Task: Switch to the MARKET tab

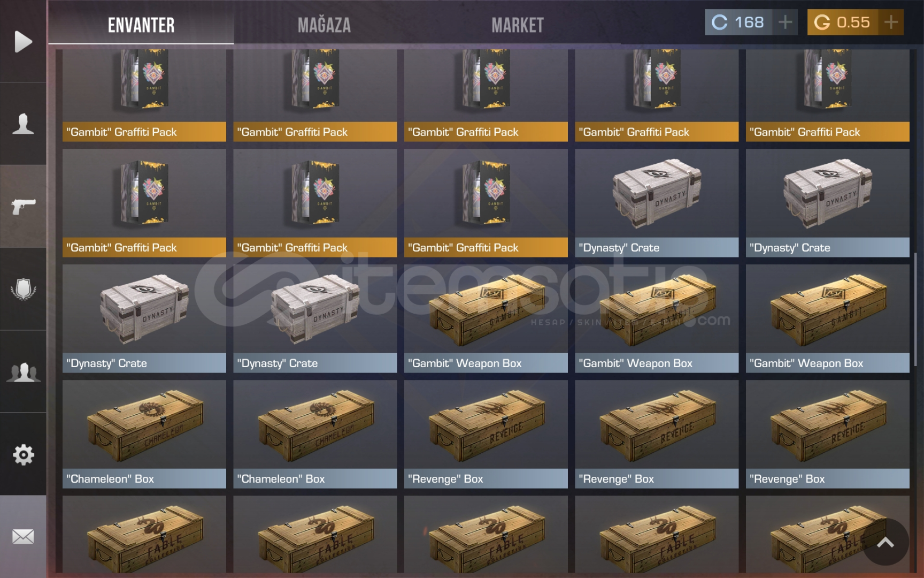Action: [518, 25]
